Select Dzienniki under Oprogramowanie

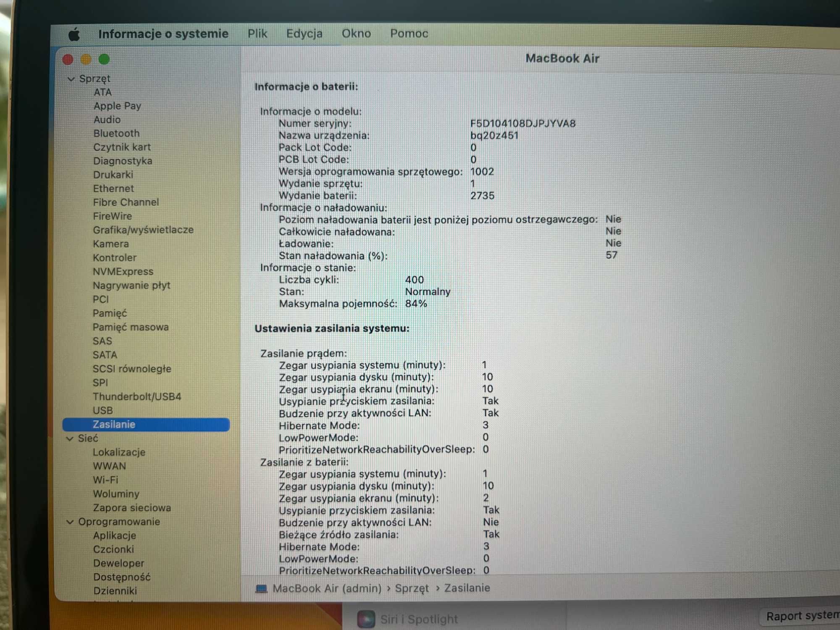115,591
